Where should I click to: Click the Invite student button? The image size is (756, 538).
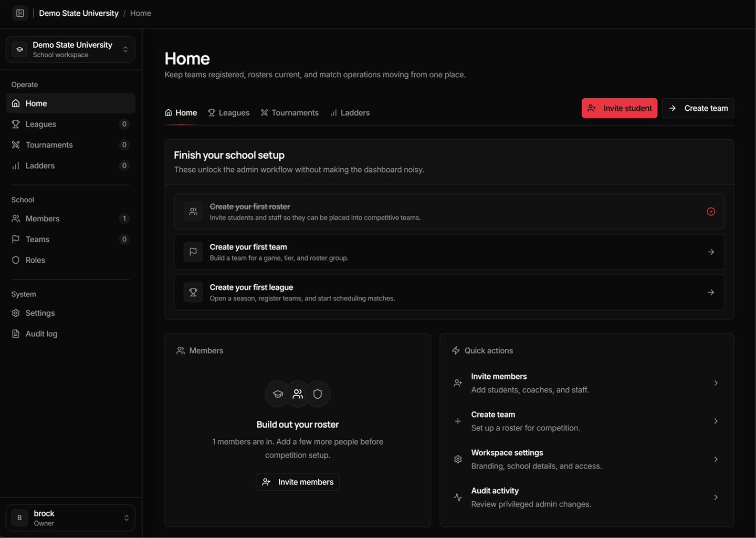pyautogui.click(x=619, y=108)
